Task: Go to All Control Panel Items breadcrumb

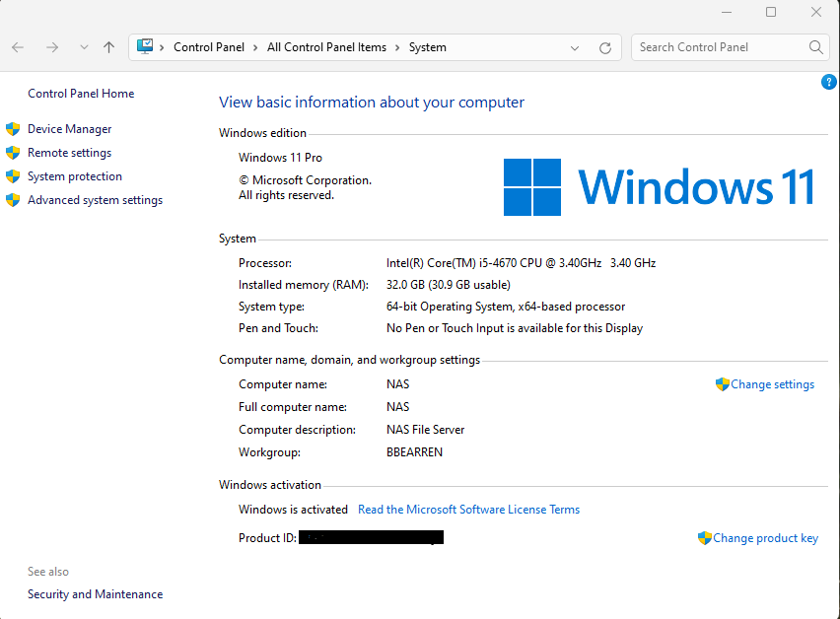Action: 326,47
